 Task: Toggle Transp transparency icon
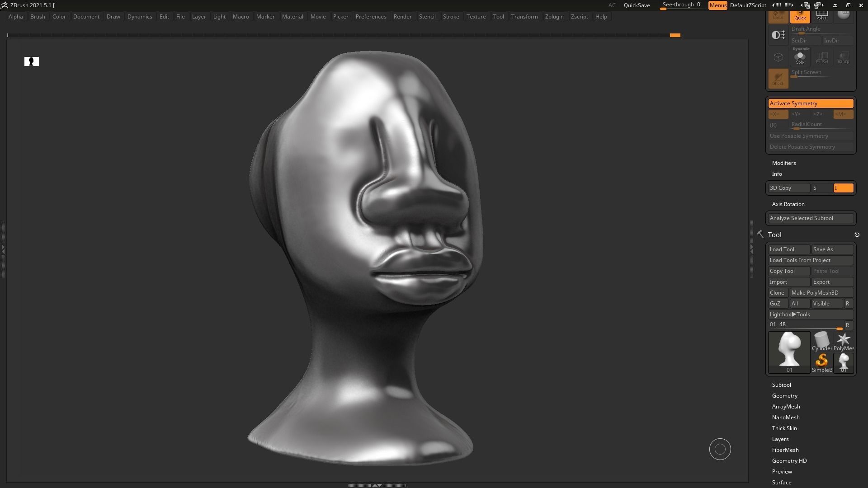tap(843, 57)
